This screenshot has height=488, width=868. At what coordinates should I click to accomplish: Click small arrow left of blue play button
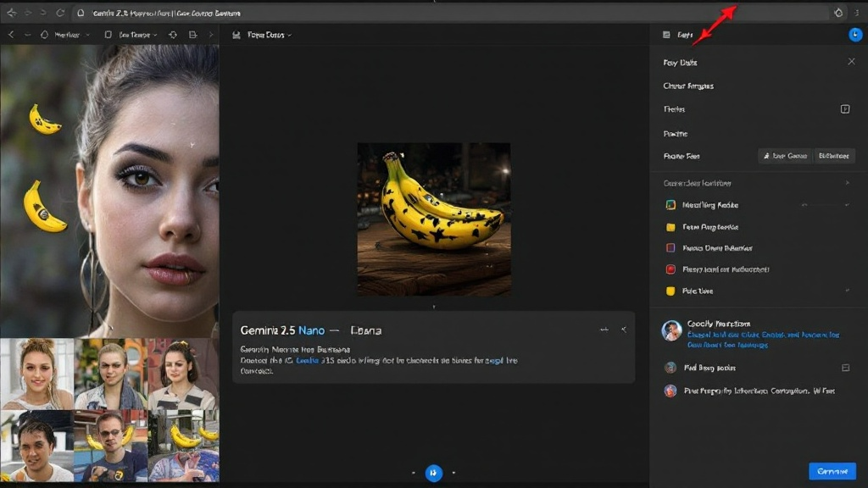[414, 473]
